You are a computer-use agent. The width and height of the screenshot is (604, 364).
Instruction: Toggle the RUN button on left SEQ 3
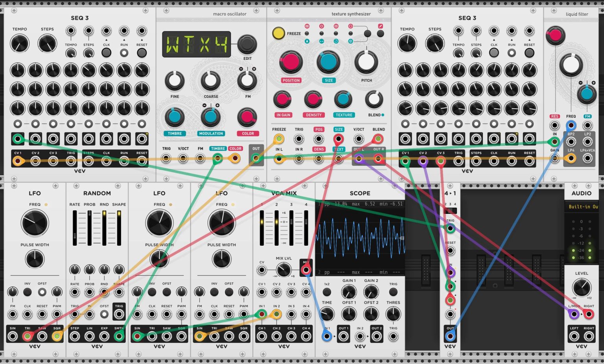124,53
